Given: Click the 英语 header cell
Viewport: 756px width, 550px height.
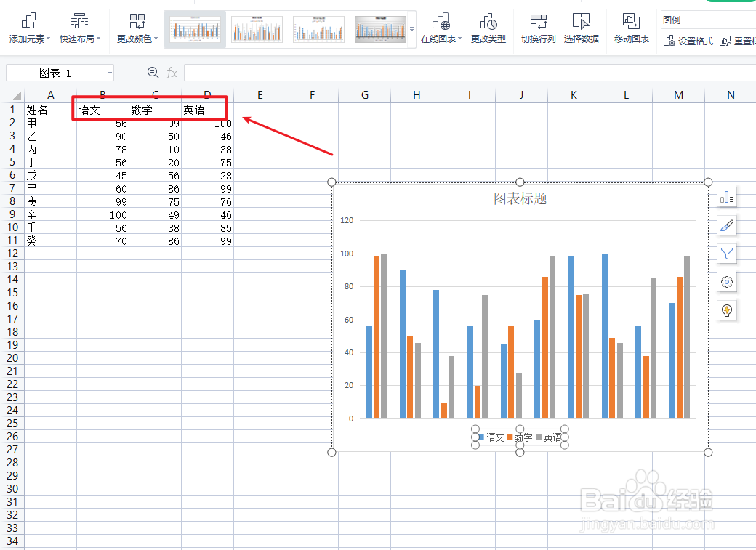Looking at the screenshot, I should (207, 110).
